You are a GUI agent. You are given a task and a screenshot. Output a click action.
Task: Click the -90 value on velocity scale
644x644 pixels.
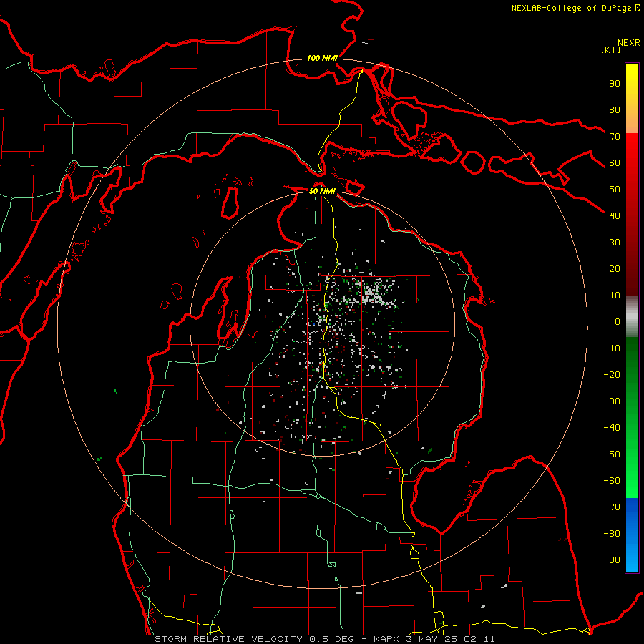[612, 560]
